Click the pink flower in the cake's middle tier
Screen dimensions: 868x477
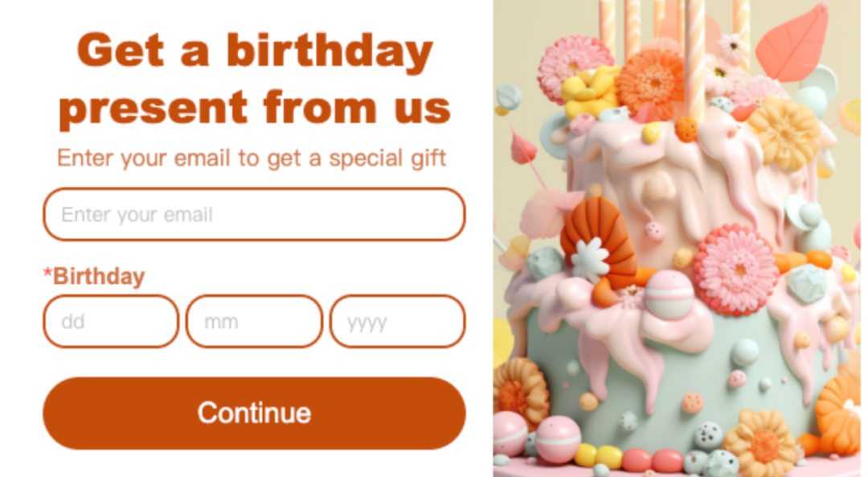[x=736, y=269]
